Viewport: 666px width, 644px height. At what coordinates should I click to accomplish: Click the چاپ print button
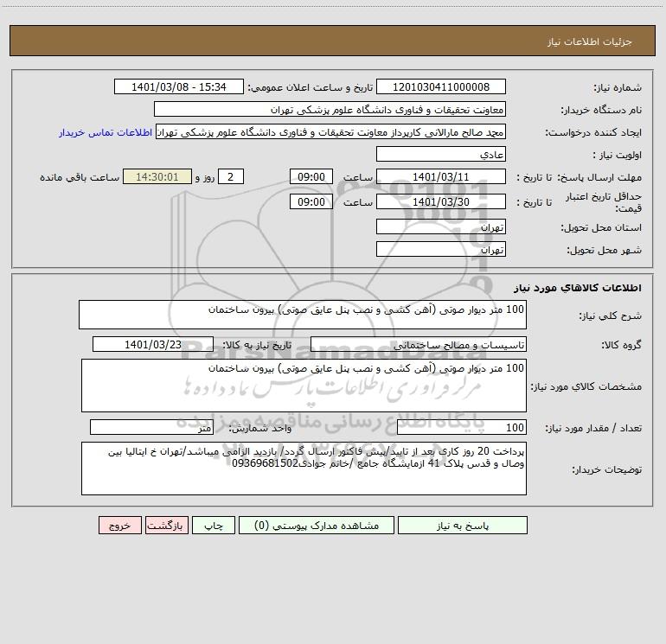[x=214, y=525]
